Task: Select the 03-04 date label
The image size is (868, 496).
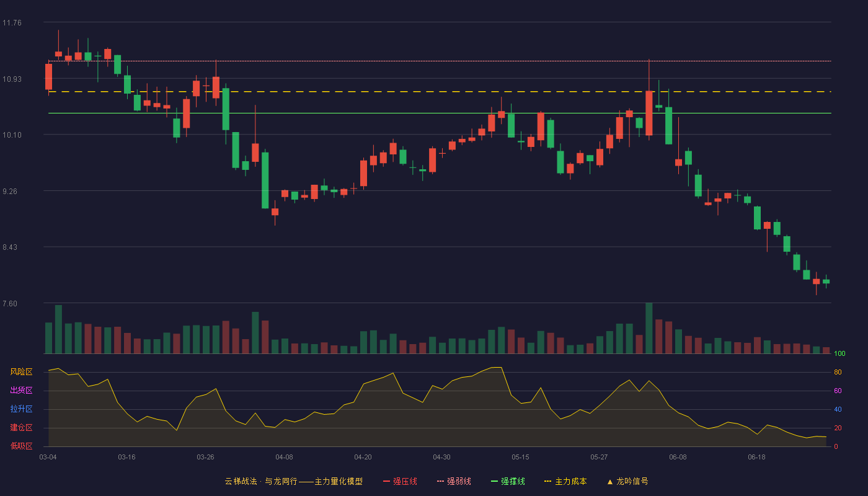Action: [48, 457]
